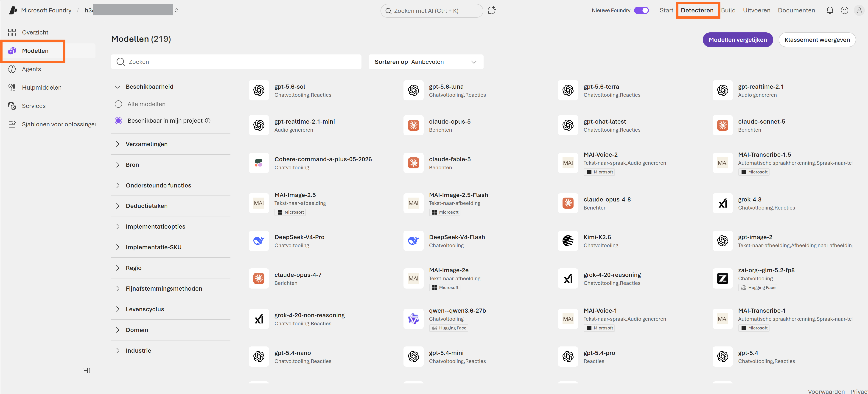This screenshot has width=868, height=394.
Task: Toggle the Nieuwe Foundry switch
Action: [x=641, y=11]
